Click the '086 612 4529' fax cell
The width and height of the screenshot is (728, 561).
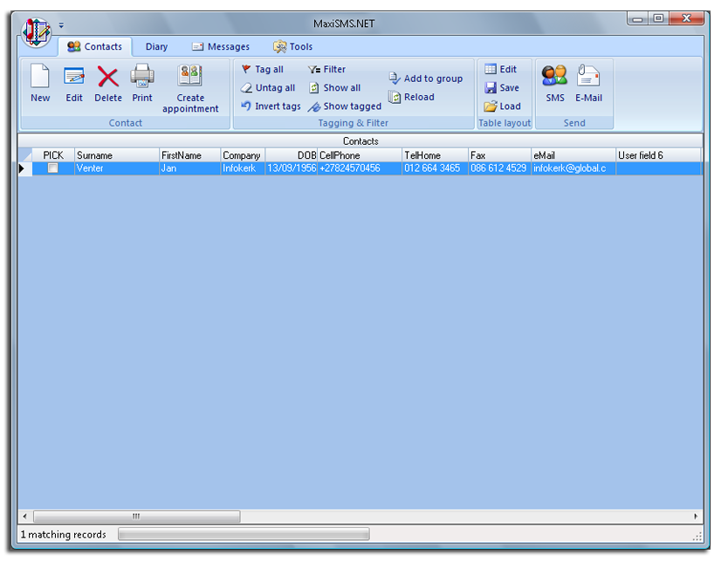499,168
